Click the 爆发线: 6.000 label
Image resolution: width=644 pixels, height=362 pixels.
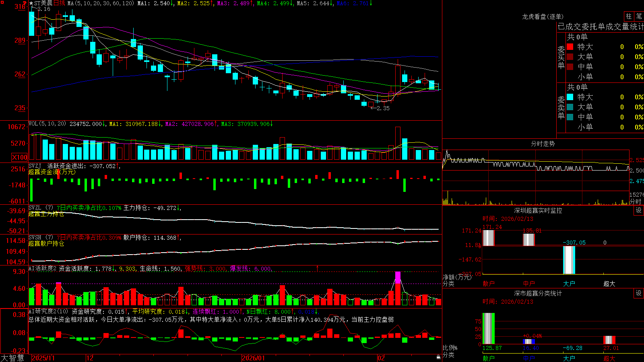click(251, 268)
